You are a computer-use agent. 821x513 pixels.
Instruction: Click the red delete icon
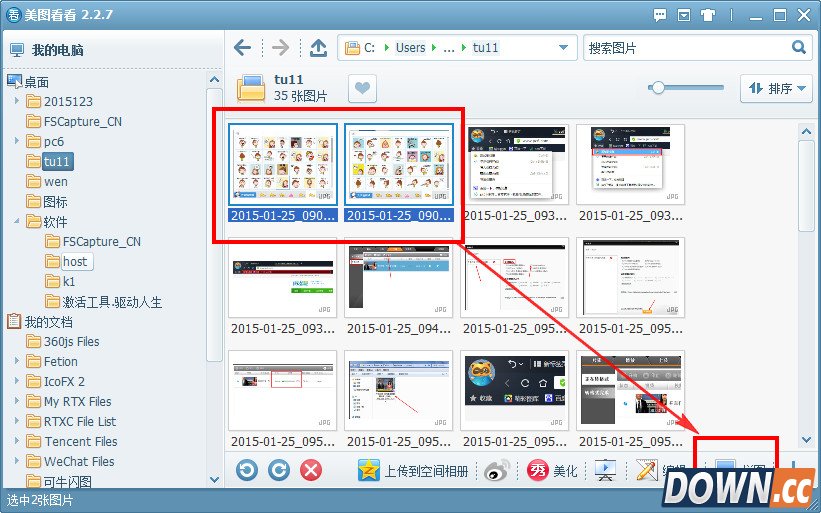[x=311, y=470]
